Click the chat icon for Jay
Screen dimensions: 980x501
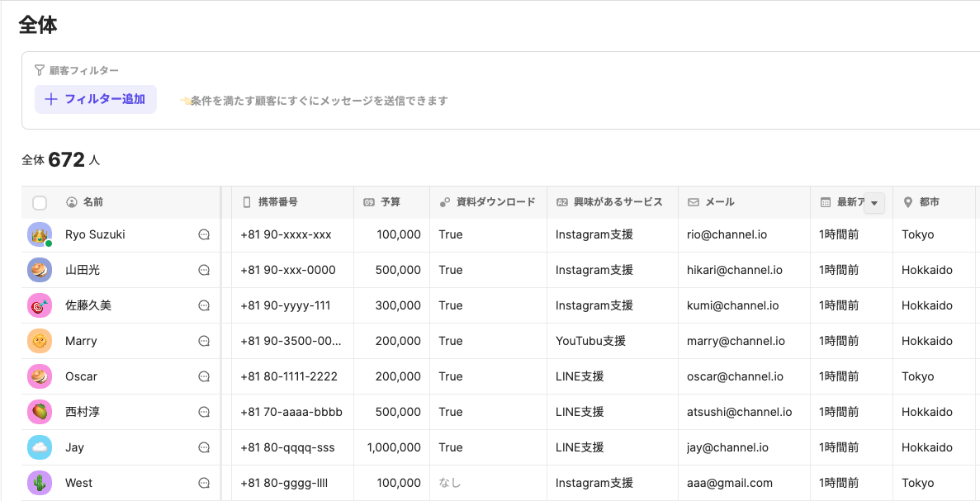click(x=204, y=447)
